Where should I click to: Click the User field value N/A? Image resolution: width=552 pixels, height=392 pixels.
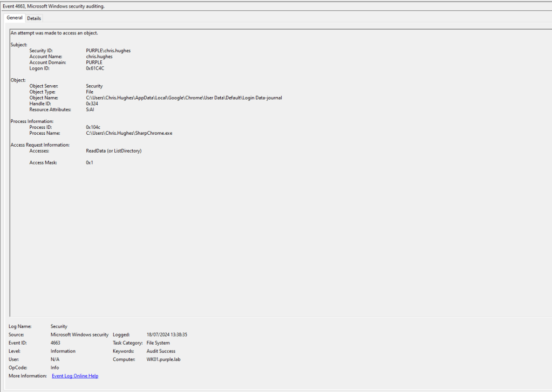pos(55,360)
